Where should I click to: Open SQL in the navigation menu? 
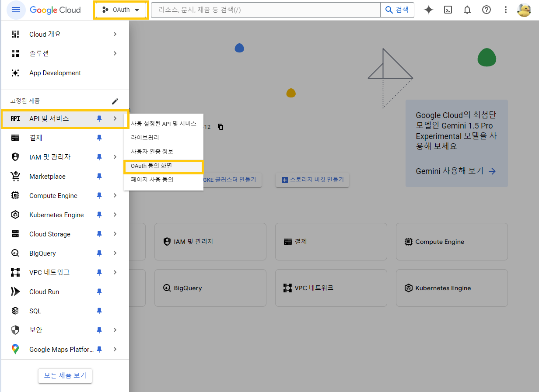coord(65,311)
